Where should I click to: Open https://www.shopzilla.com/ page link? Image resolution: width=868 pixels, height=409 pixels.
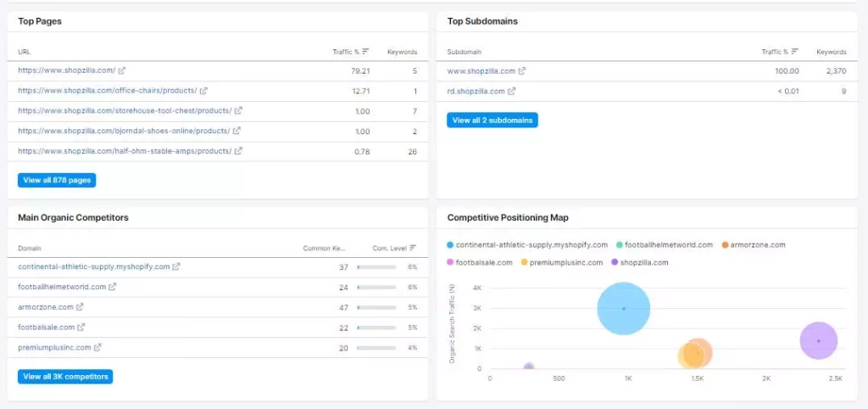point(66,70)
